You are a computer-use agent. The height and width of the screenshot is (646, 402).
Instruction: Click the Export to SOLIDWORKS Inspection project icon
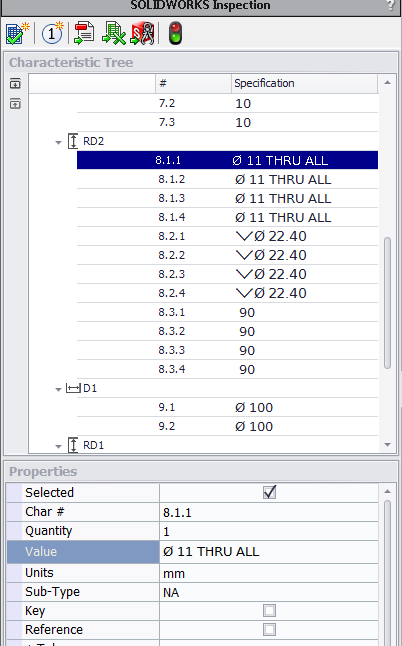[142, 33]
